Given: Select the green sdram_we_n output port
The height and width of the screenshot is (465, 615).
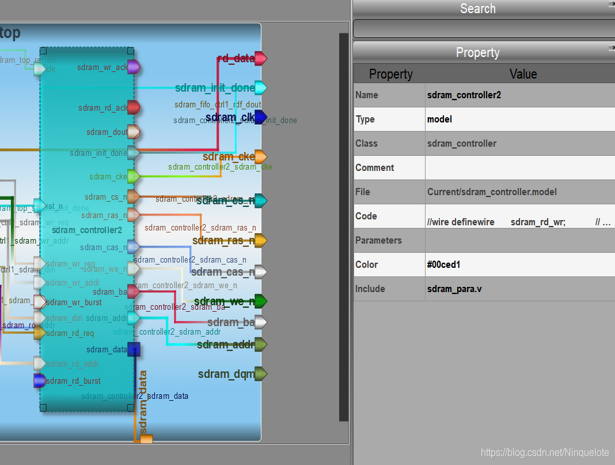Looking at the screenshot, I should tap(260, 301).
